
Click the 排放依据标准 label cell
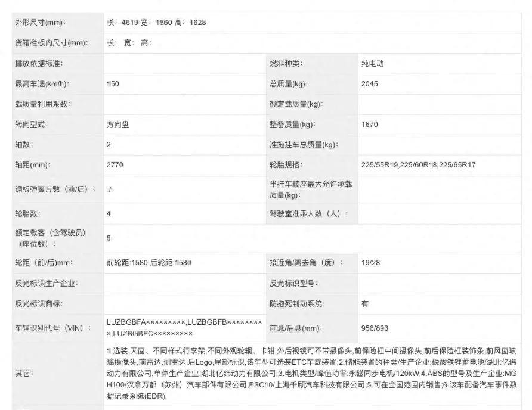[39, 63]
